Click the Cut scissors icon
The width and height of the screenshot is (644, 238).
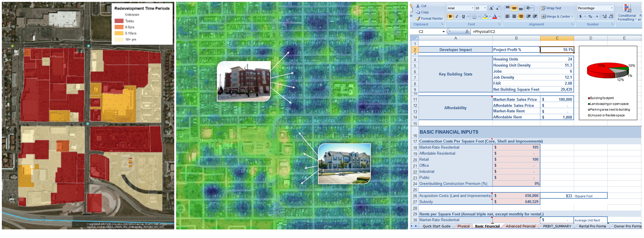click(x=418, y=6)
